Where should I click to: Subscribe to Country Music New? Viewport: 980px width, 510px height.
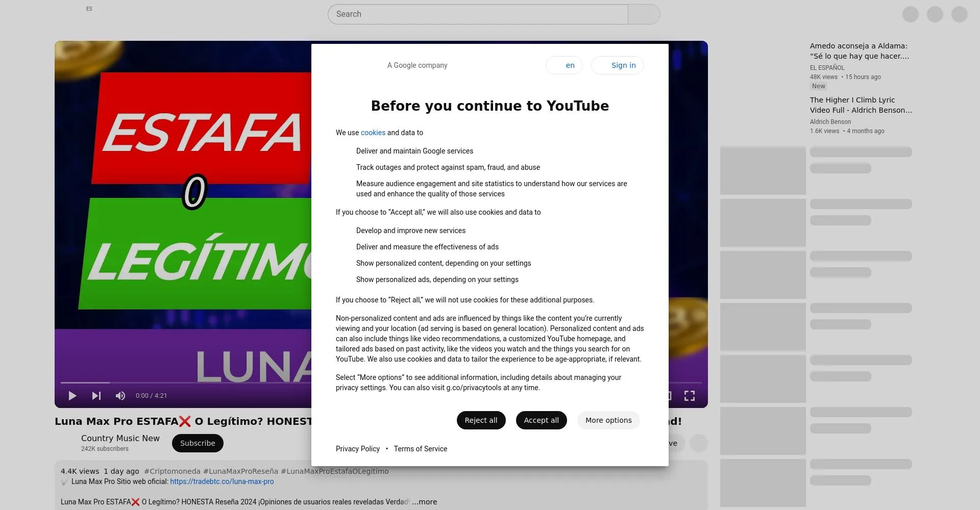(198, 443)
